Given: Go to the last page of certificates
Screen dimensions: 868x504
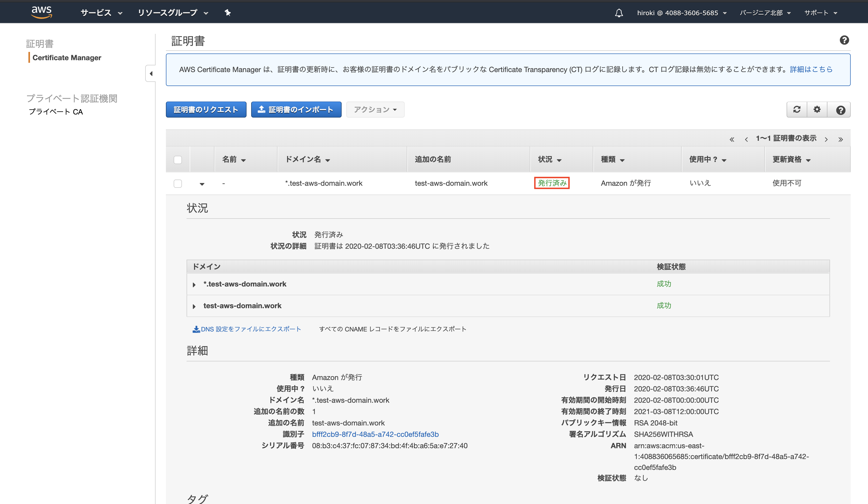Looking at the screenshot, I should pos(840,139).
